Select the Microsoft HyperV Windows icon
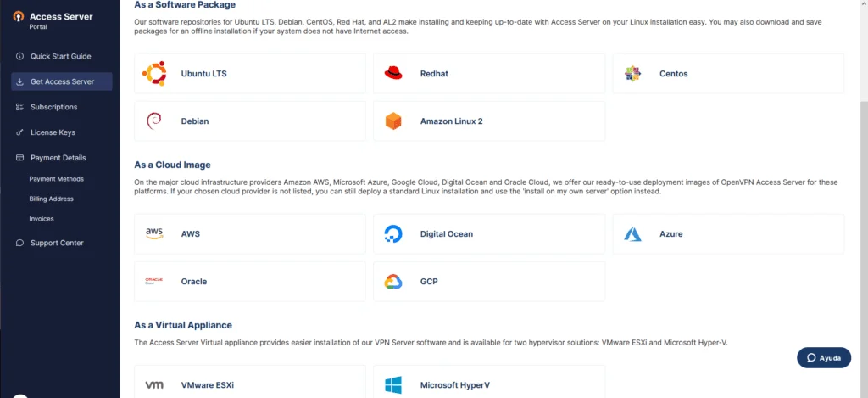The image size is (868, 398). (393, 384)
